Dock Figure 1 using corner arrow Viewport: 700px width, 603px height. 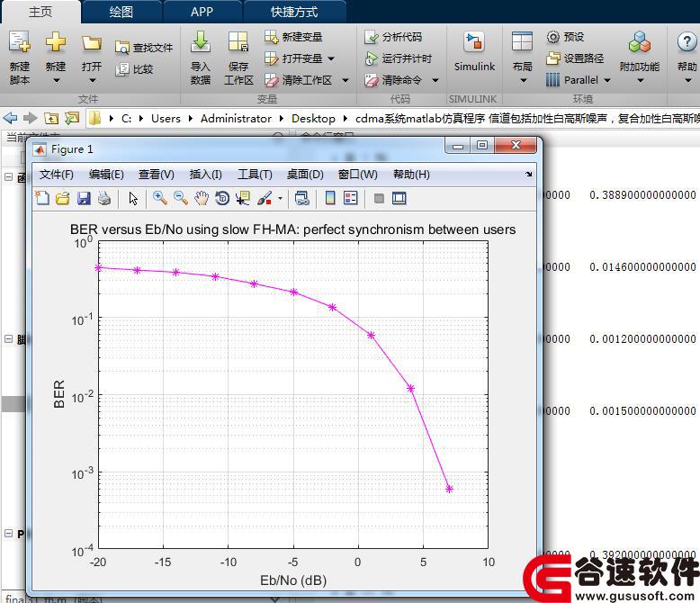point(528,175)
